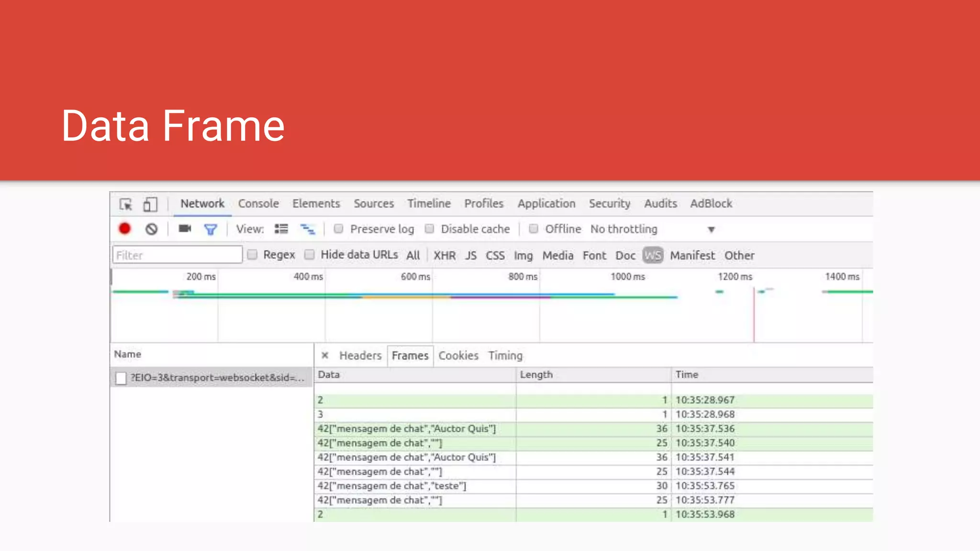Close the request details pane

(x=325, y=355)
